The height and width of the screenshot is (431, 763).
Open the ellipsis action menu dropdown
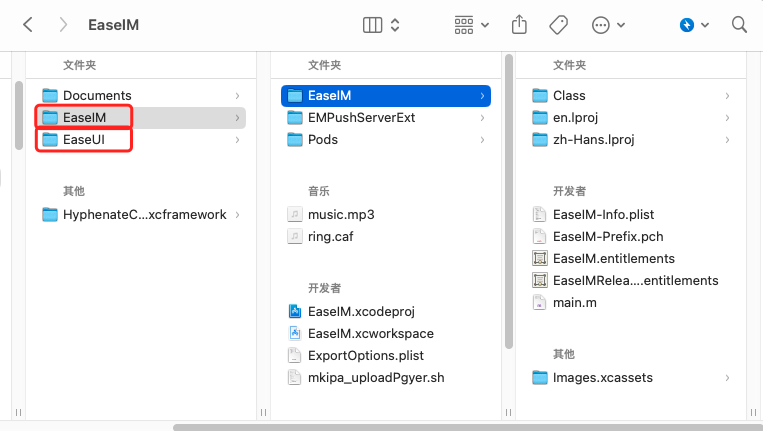pyautogui.click(x=608, y=24)
